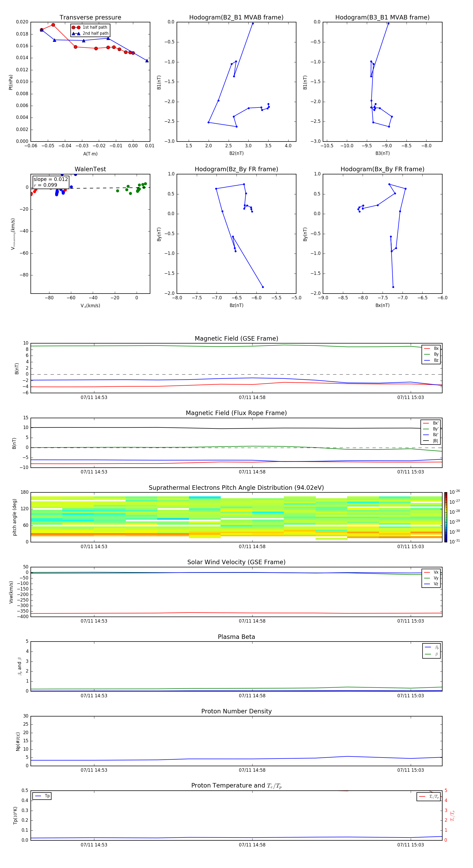Click the pitch angle colorbar strip
This screenshot has width=473, height=868.
coord(446,517)
